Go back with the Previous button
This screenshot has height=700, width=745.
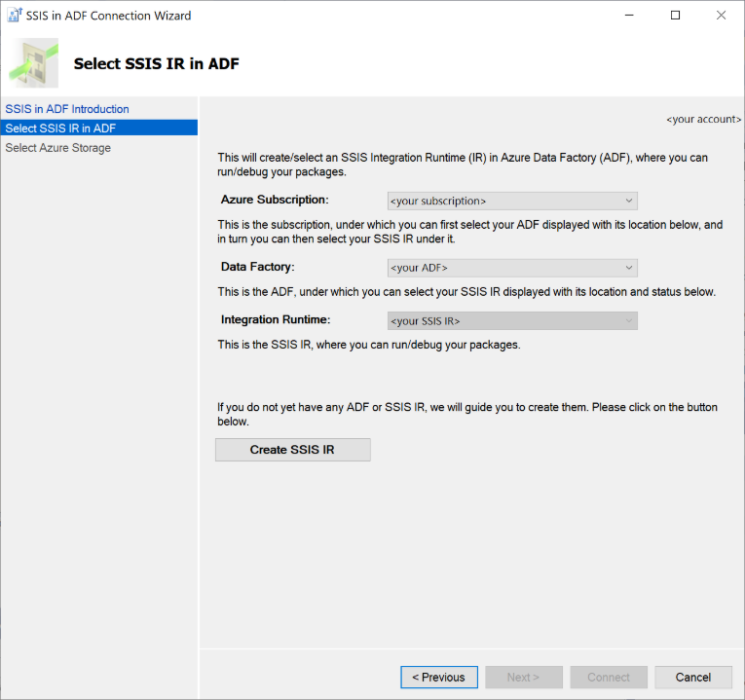click(x=439, y=677)
